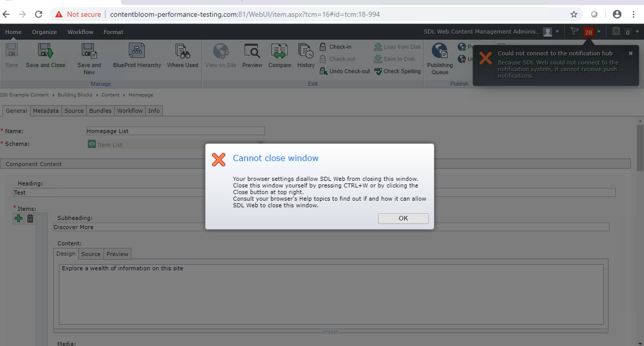
Task: Click the Source tab in content editor
Action: point(90,254)
